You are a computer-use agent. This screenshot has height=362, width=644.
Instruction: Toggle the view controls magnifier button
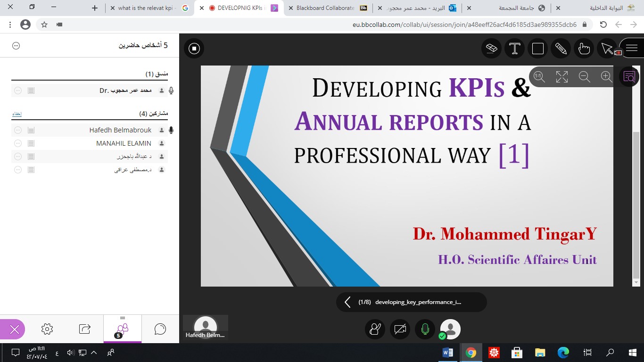(x=629, y=77)
